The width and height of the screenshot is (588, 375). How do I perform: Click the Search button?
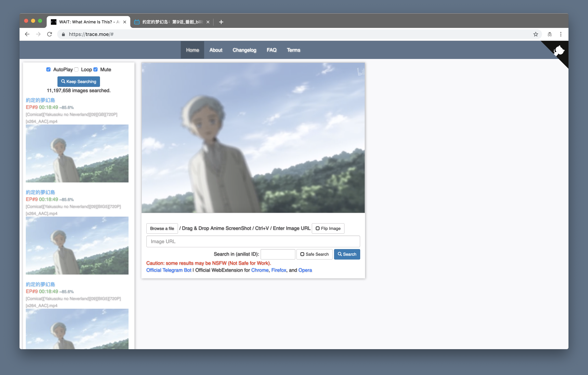pos(347,254)
